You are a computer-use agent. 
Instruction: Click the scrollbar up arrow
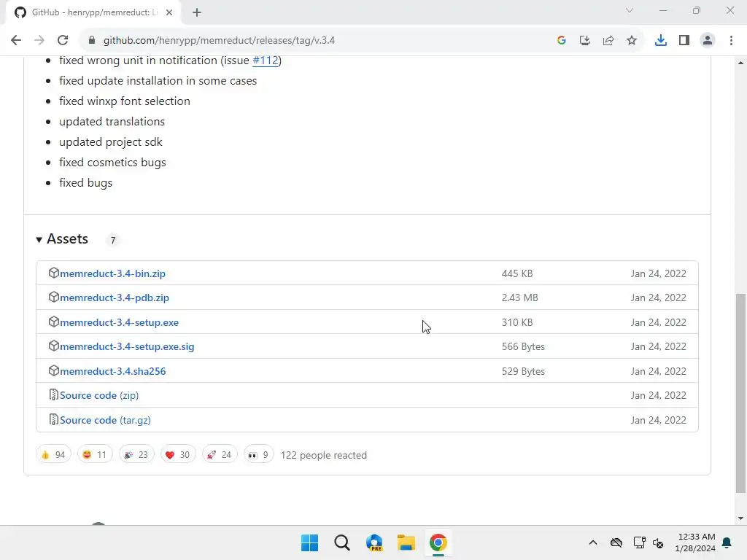740,63
